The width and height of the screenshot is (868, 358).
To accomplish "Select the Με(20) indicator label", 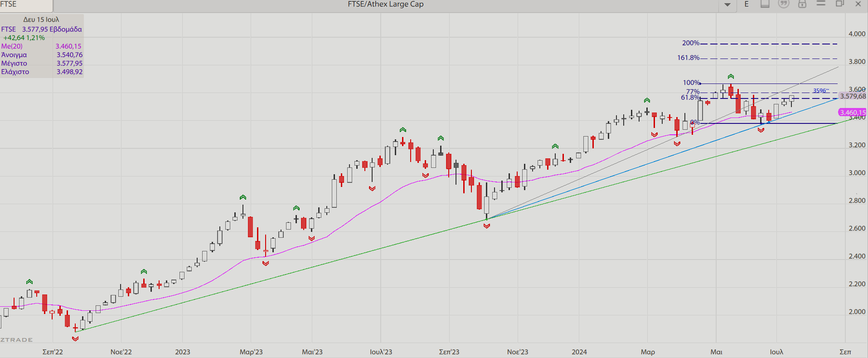I will point(12,46).
